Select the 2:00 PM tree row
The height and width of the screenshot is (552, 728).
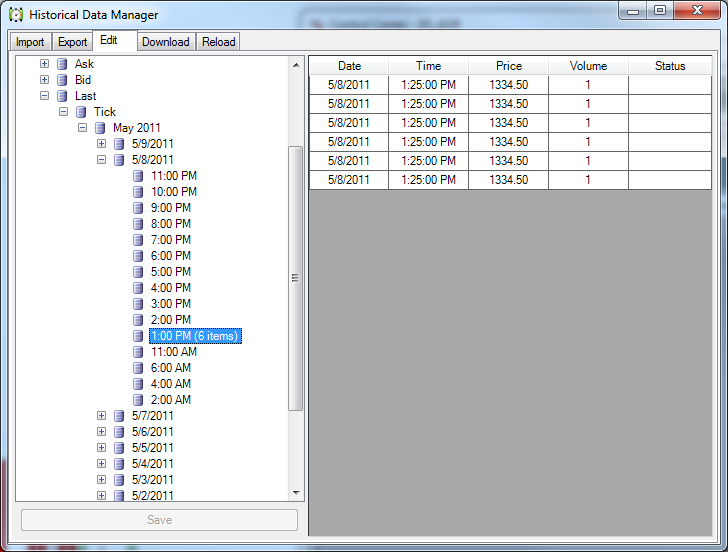coord(171,320)
